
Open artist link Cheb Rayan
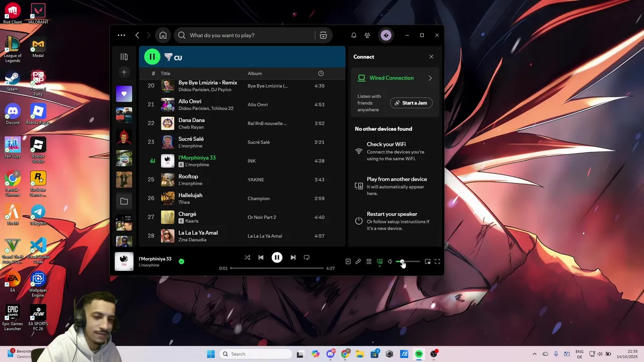click(x=191, y=127)
